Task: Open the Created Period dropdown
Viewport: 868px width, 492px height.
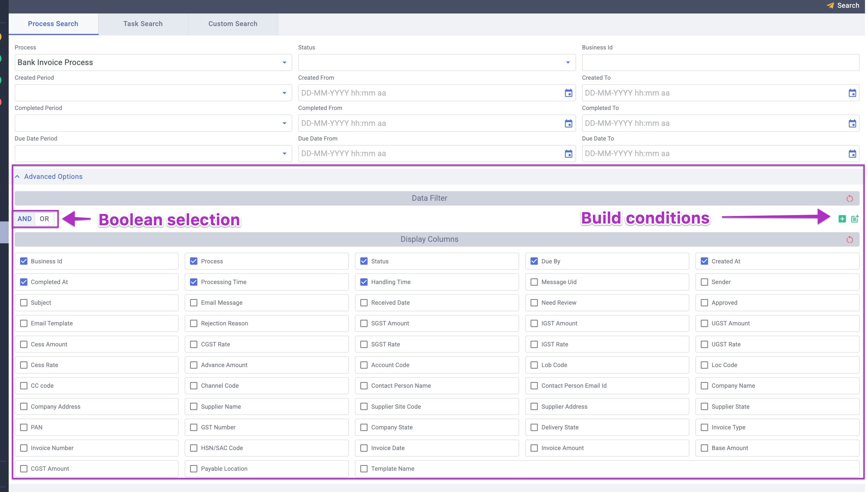Action: (x=153, y=93)
